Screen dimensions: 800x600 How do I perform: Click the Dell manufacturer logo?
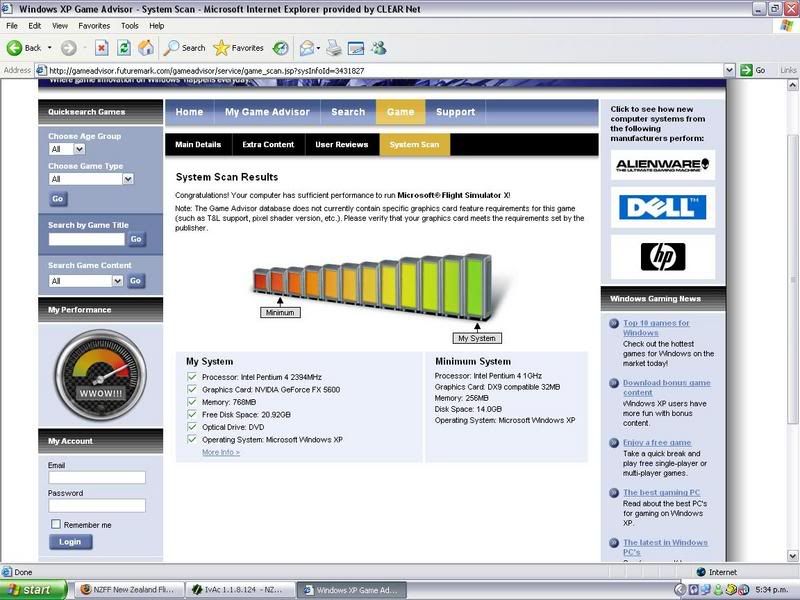tap(663, 207)
